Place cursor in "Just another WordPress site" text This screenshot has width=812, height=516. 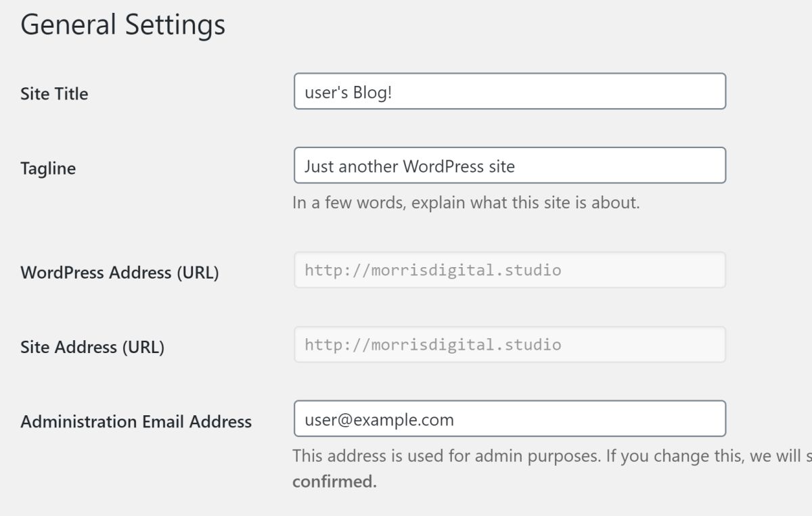coord(409,166)
